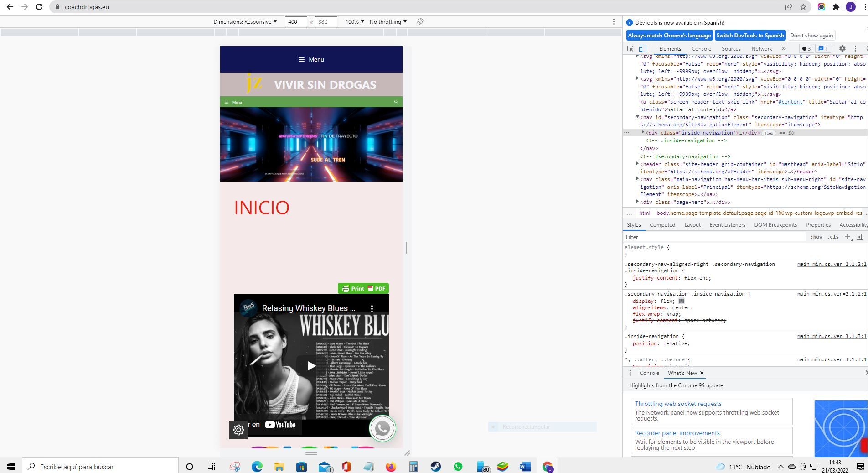Click Switch DevTools to Spanish
Image resolution: width=868 pixels, height=473 pixels.
[750, 36]
